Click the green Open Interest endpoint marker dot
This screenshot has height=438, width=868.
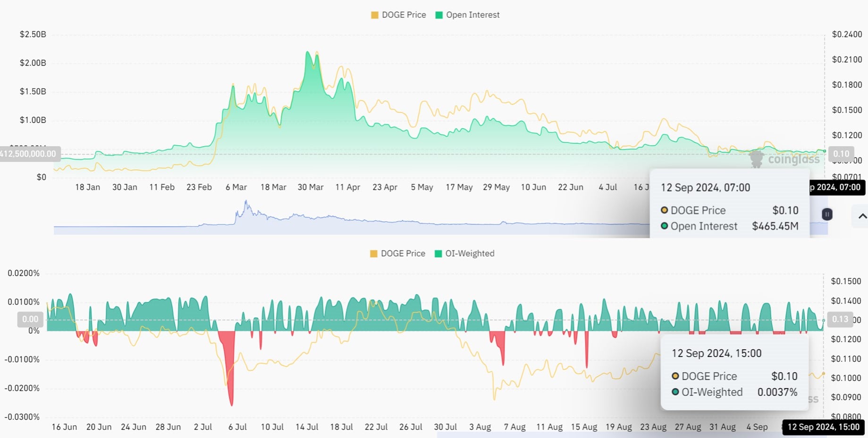point(824,151)
